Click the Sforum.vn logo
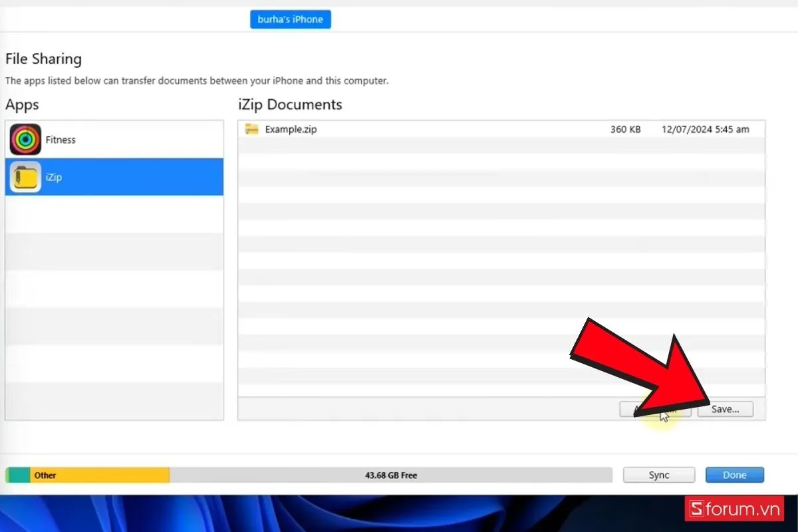 point(733,509)
